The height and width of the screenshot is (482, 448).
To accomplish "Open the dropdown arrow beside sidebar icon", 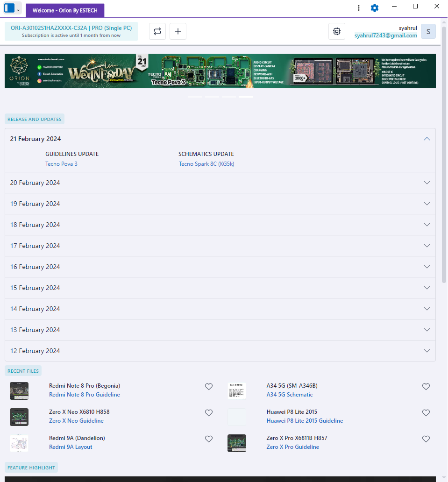I will click(x=18, y=10).
